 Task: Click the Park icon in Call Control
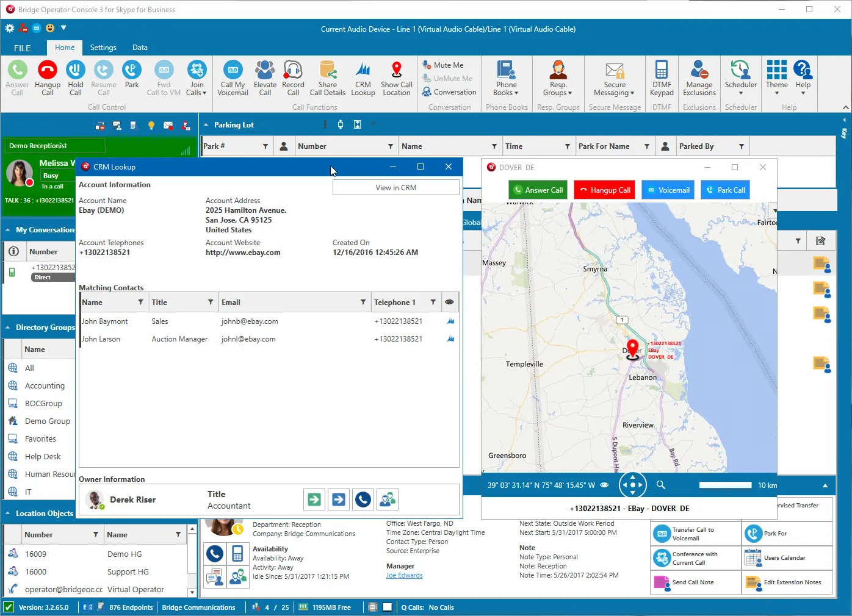[132, 71]
